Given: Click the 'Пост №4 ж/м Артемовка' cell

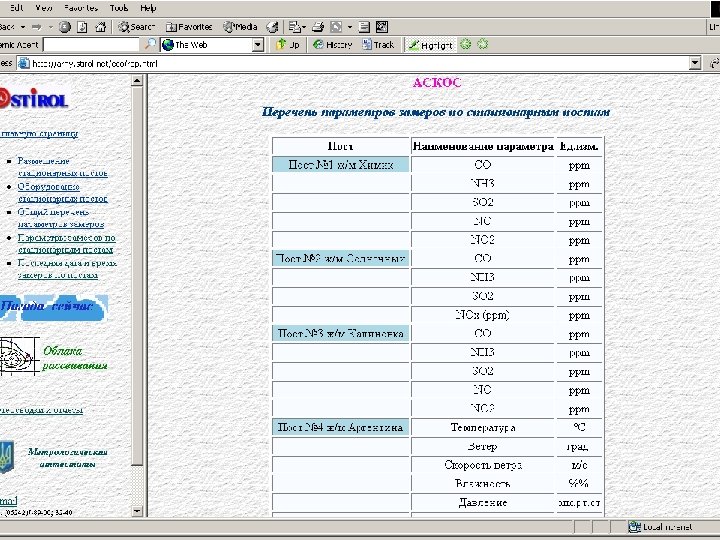Looking at the screenshot, I should click(x=341, y=427).
